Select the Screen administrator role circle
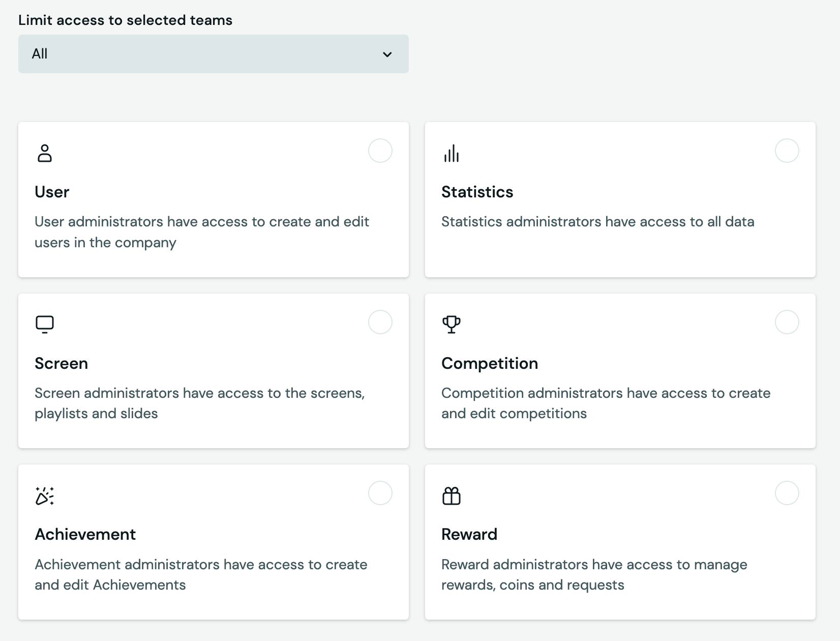840x641 pixels. click(x=380, y=322)
